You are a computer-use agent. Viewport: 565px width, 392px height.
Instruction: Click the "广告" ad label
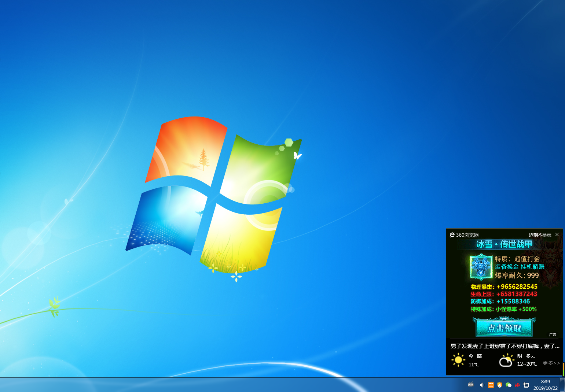553,334
